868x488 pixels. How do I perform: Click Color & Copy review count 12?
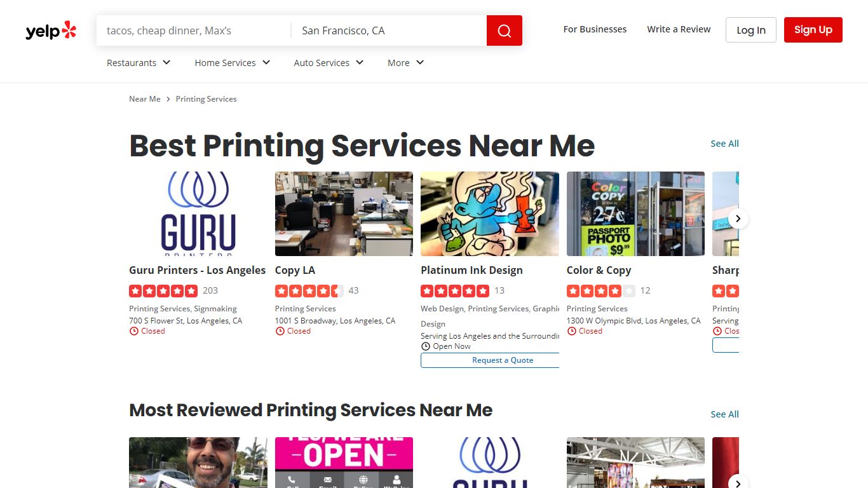(x=645, y=290)
